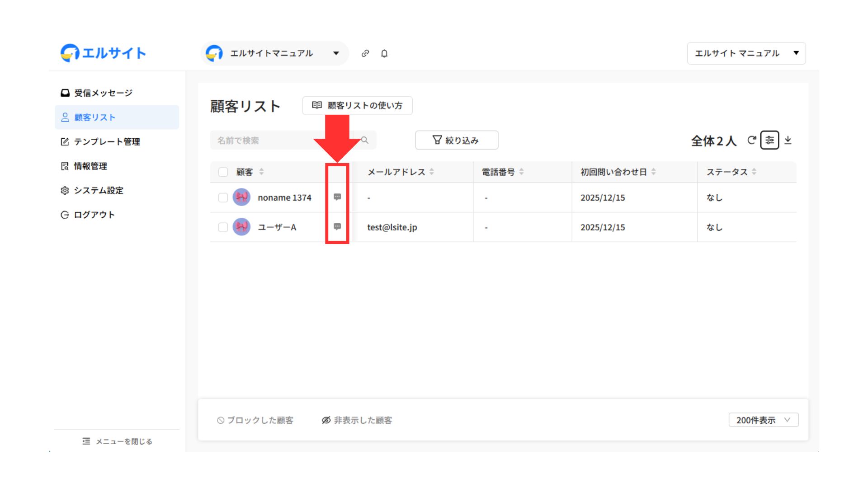
Task: Open the notification bell
Action: (384, 53)
